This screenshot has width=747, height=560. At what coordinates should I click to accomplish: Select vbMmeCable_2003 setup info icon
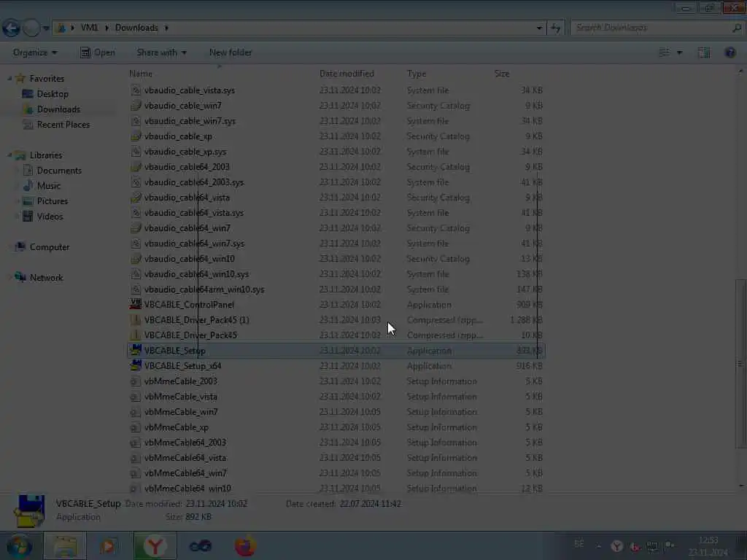136,381
